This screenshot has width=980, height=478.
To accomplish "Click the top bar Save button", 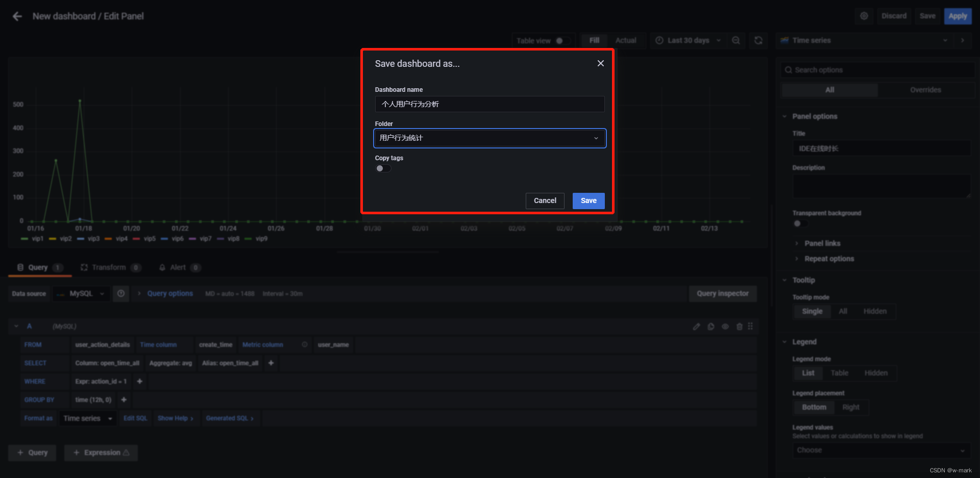I will 927,16.
